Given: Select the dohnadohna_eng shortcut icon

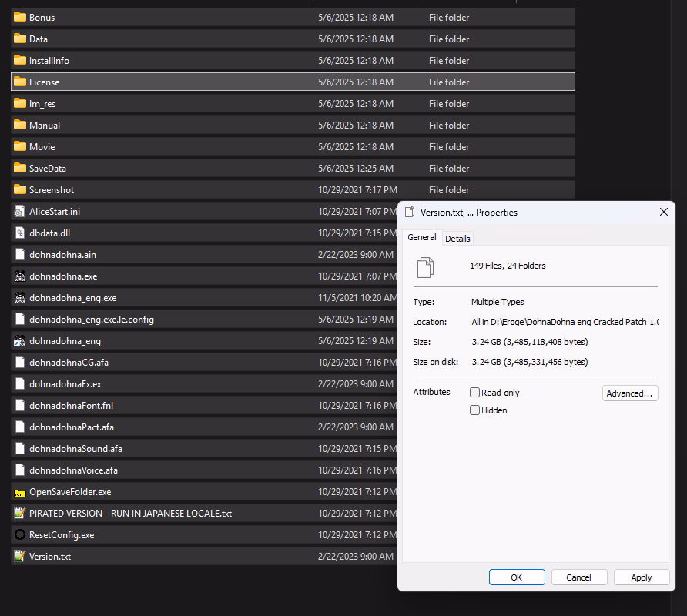Looking at the screenshot, I should 20,340.
